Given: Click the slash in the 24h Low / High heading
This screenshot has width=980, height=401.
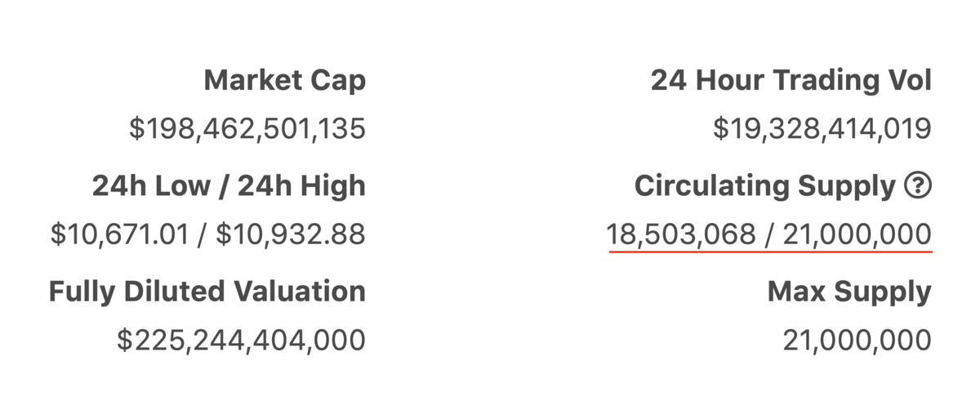Looking at the screenshot, I should pyautogui.click(x=223, y=186).
